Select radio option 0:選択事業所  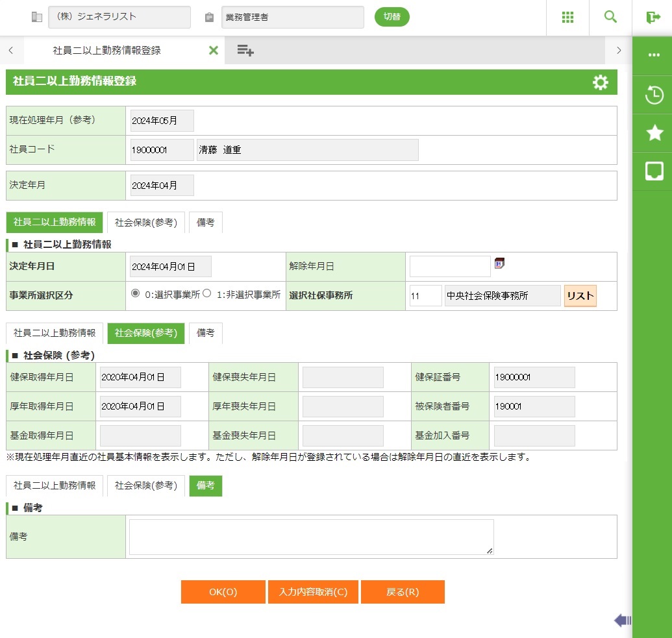point(136,293)
